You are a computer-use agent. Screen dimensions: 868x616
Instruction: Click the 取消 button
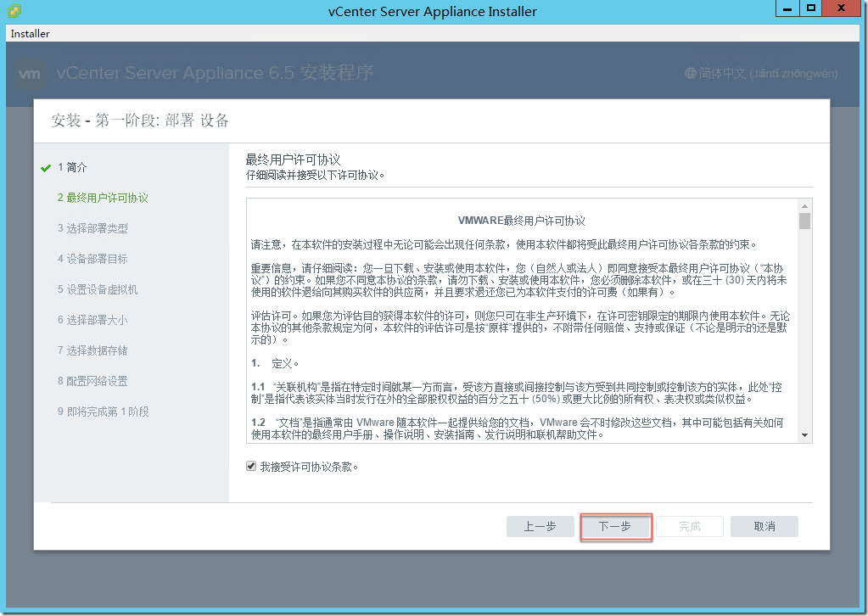pos(764,526)
